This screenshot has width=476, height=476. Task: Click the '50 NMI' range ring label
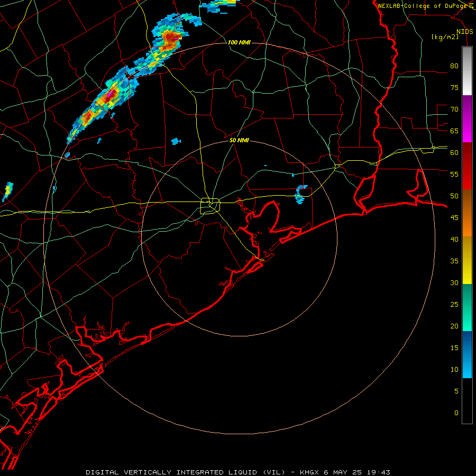tap(239, 140)
